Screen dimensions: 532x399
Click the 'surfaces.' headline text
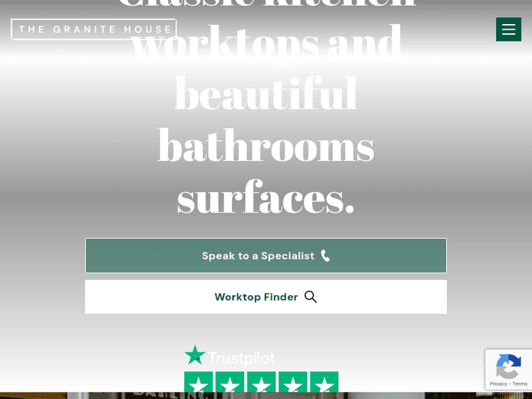point(266,197)
